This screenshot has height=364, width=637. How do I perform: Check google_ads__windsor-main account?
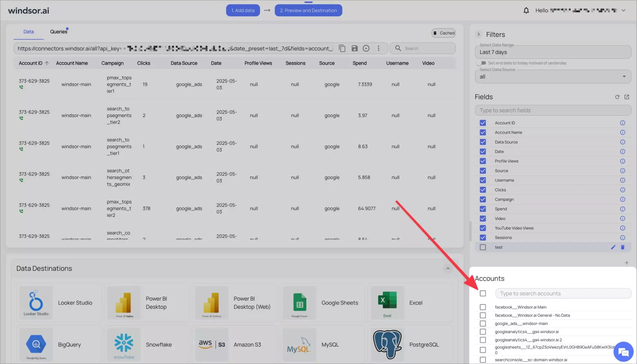coord(483,323)
